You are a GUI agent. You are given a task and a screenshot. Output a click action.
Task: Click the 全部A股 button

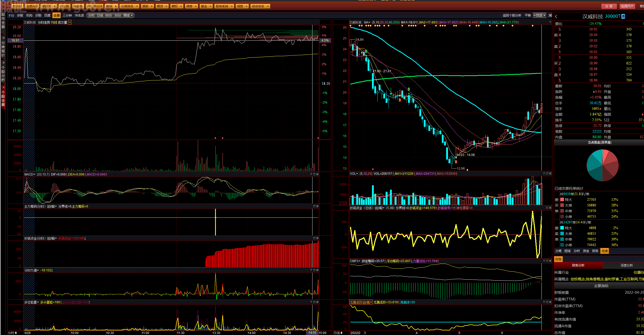32,6
